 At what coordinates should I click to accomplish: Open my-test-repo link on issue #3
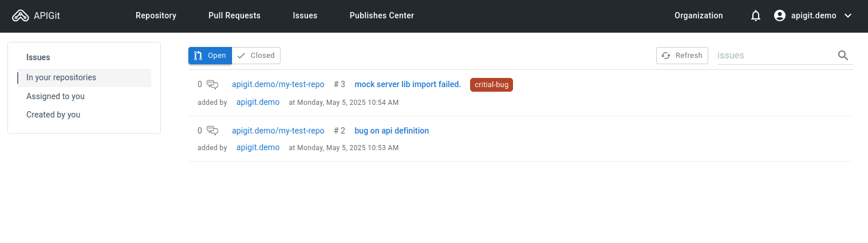(x=278, y=84)
